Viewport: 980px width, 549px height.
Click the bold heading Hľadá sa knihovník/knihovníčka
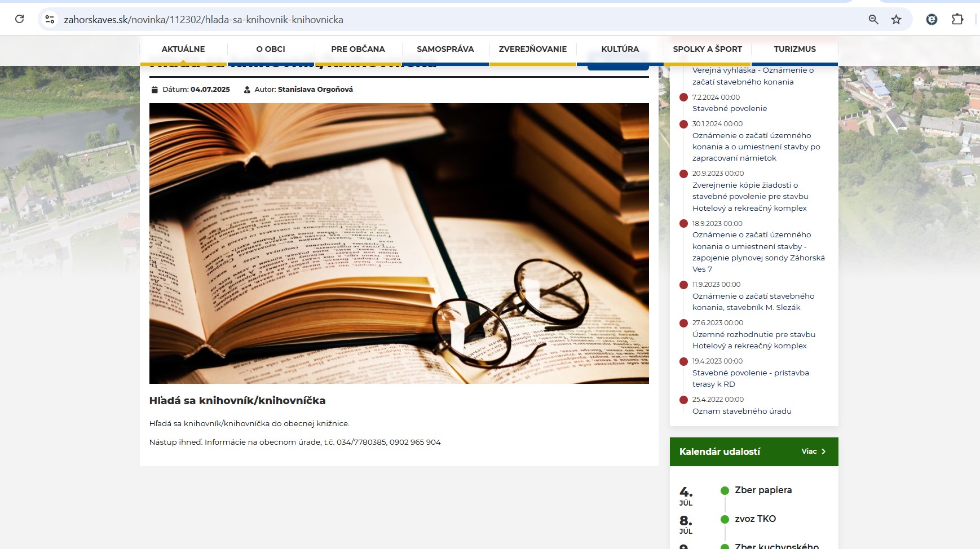pos(237,401)
